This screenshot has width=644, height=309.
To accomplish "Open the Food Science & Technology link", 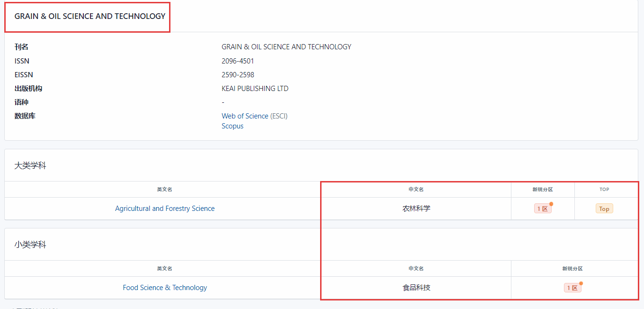I will pyautogui.click(x=165, y=288).
